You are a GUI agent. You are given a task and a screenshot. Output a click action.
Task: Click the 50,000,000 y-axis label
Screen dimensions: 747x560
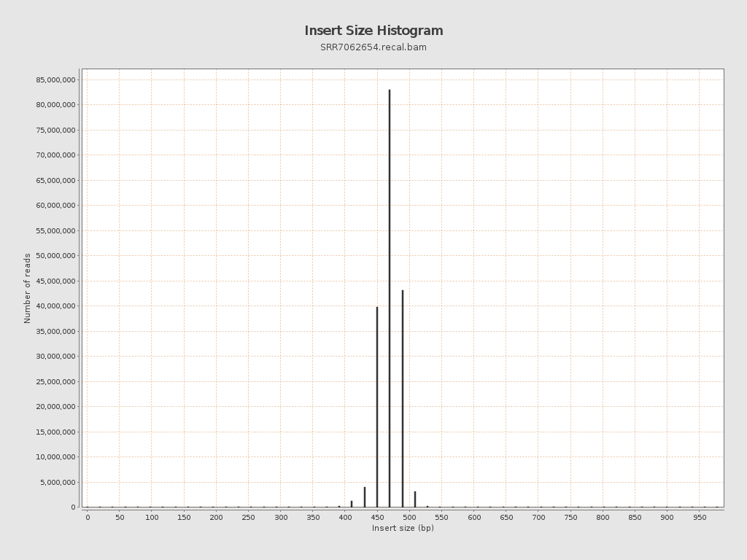pos(55,256)
